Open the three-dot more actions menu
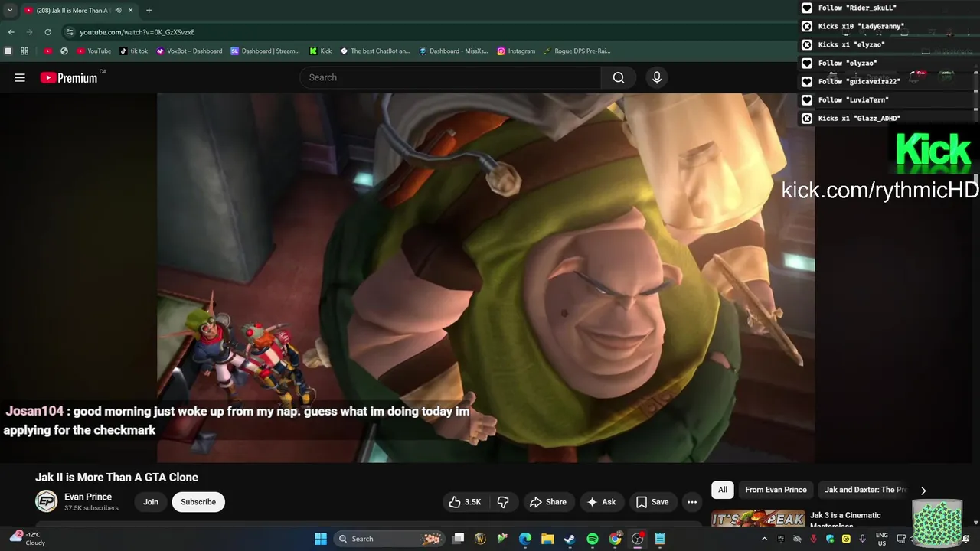 point(692,502)
